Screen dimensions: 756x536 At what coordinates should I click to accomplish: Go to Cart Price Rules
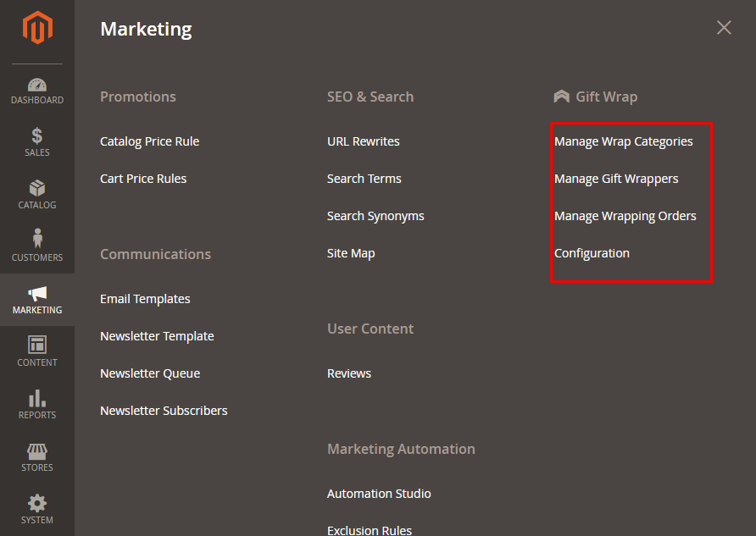(143, 179)
